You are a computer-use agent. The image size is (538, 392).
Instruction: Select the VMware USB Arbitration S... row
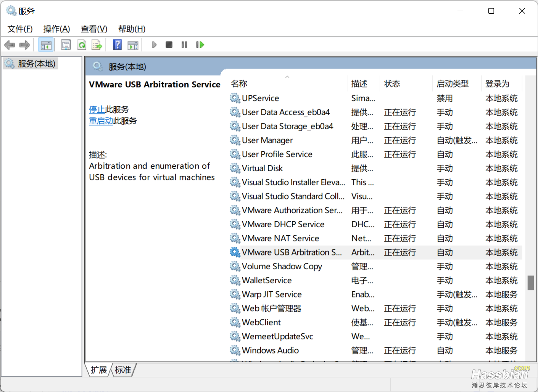pyautogui.click(x=375, y=252)
